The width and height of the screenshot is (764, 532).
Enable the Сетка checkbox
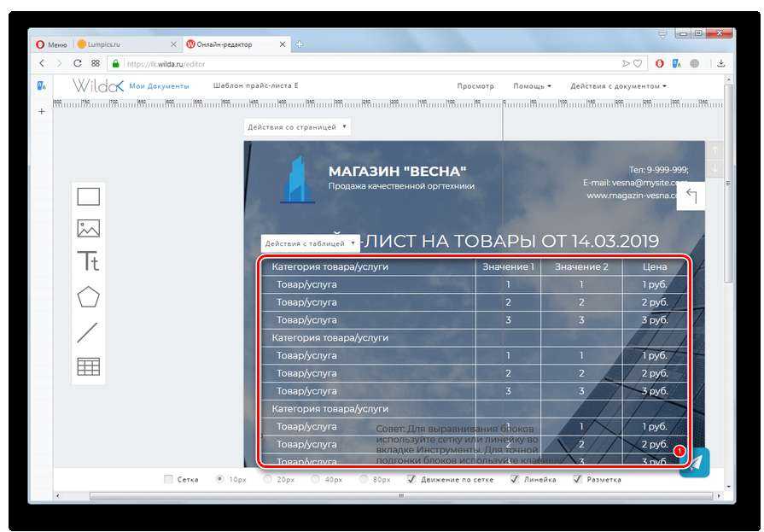point(168,479)
